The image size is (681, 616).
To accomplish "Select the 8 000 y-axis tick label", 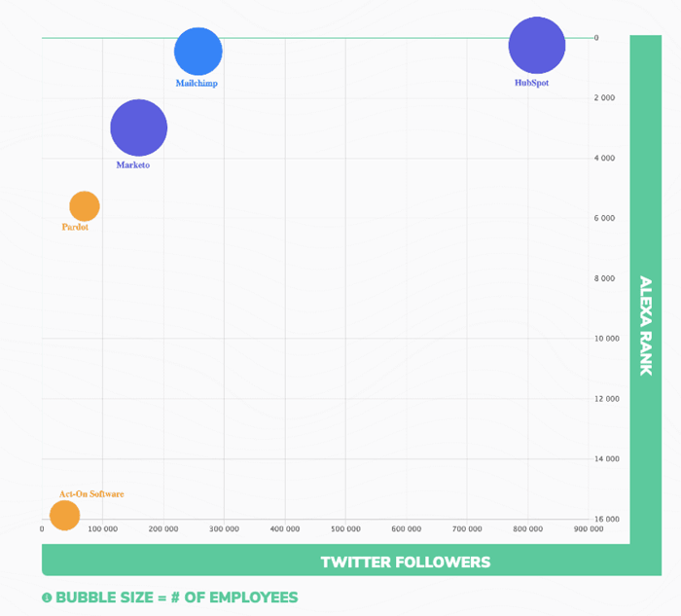I will click(603, 278).
